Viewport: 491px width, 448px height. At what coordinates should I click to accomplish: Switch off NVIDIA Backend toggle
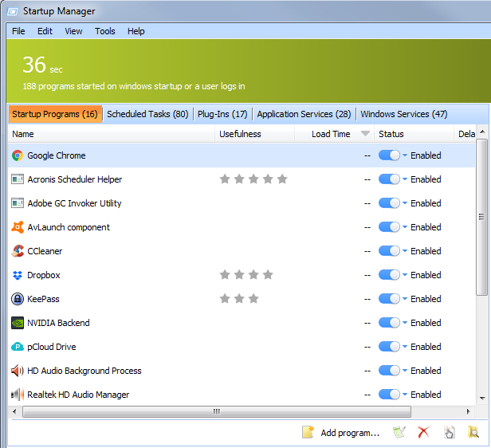click(x=389, y=323)
